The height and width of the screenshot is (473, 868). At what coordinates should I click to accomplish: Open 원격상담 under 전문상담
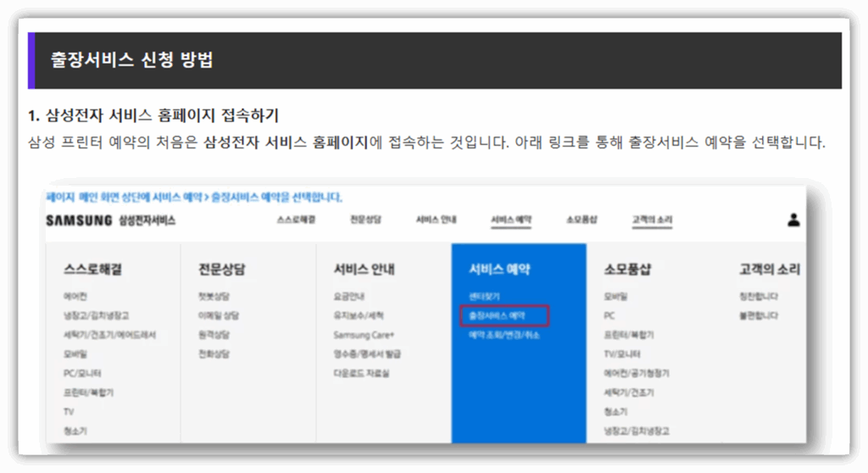tap(214, 335)
